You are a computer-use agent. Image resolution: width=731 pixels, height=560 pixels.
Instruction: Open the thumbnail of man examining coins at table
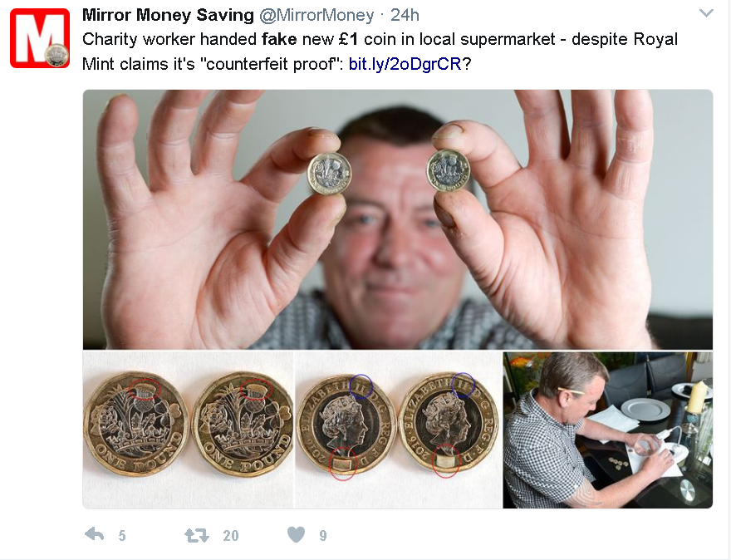608,430
